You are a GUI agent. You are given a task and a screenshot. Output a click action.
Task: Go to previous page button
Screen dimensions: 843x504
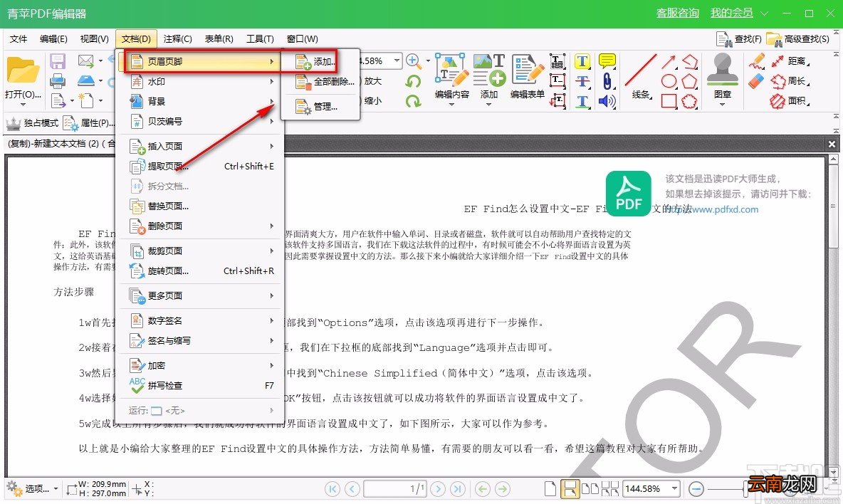pos(352,489)
